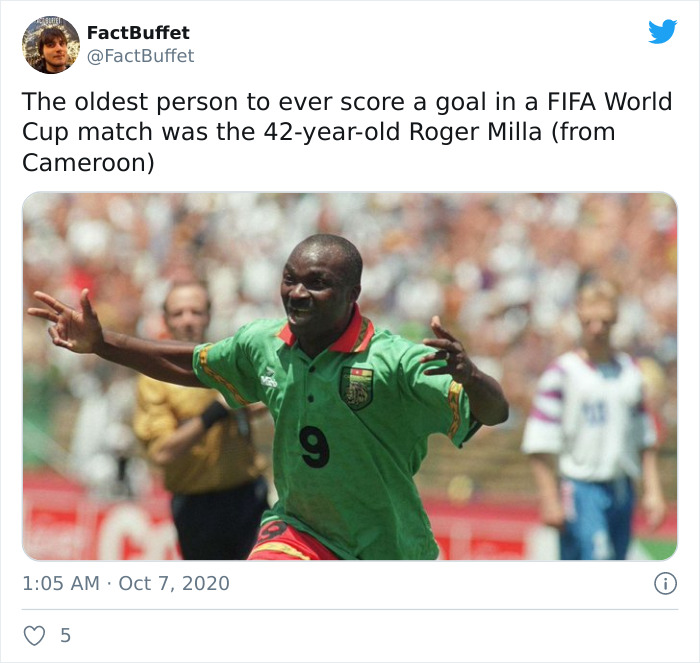Click the 1:05 AM timestamp

pos(61,584)
